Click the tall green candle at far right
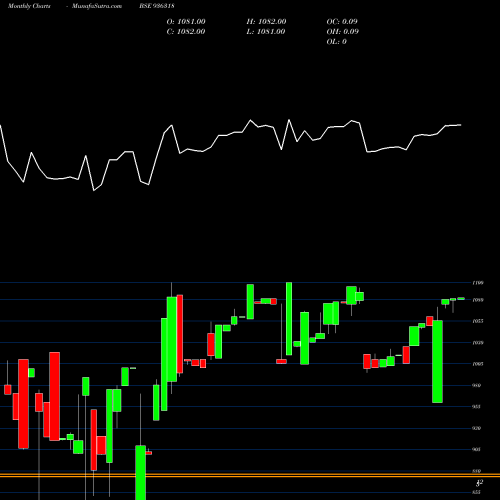 coord(437,361)
